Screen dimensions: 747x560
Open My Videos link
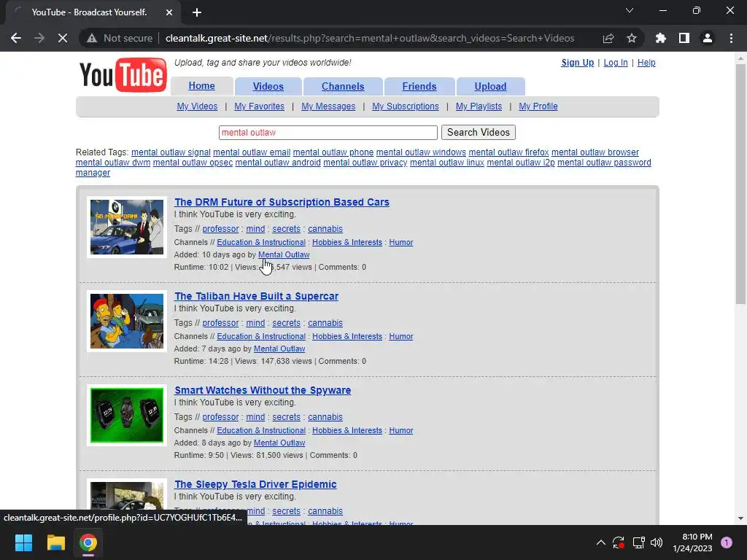197,106
